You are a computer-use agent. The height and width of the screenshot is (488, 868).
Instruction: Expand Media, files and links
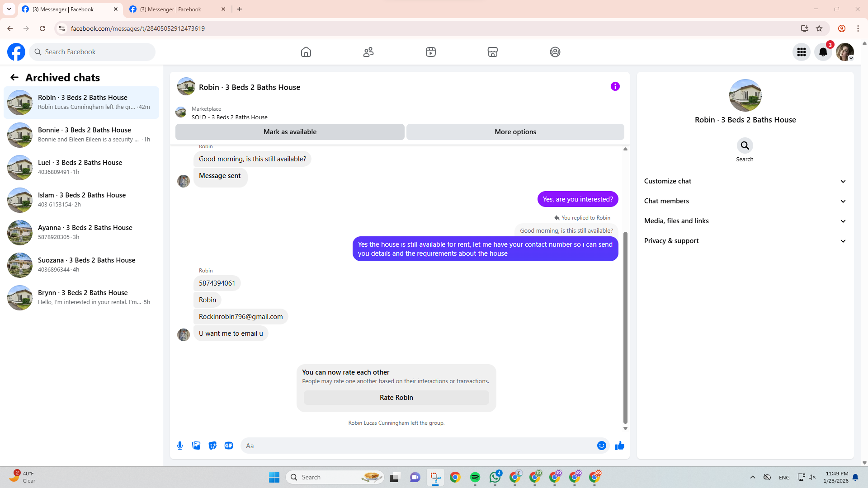pos(745,221)
